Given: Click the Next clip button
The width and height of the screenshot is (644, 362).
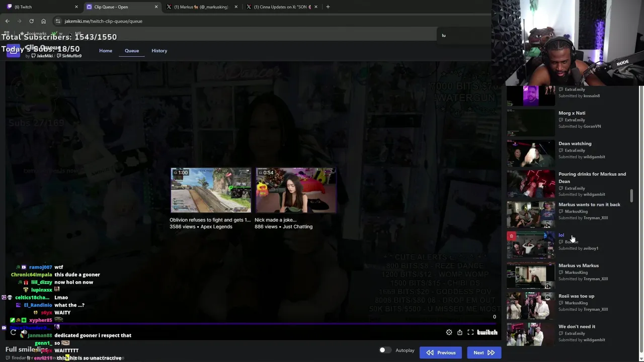Looking at the screenshot, I should tap(484, 352).
